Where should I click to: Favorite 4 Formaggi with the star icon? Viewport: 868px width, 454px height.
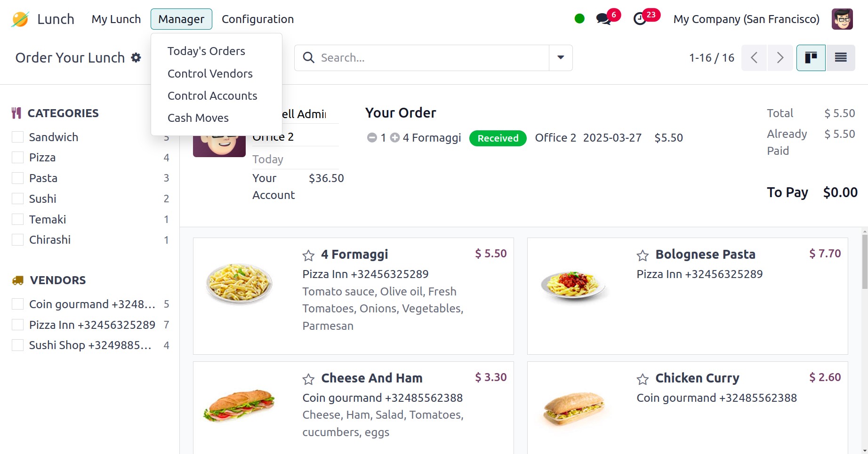tap(308, 255)
